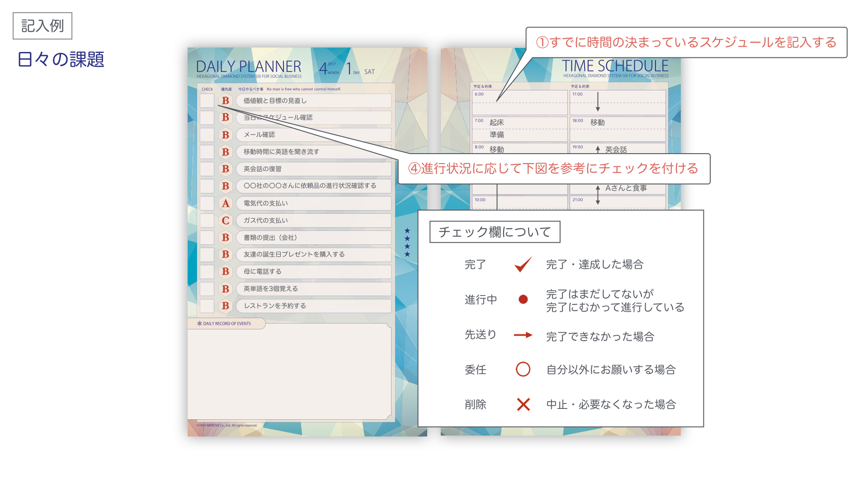Screen dimensions: 868x488
Task: Click the double-headed arrow beside Aさんと食事
Action: pos(598,195)
